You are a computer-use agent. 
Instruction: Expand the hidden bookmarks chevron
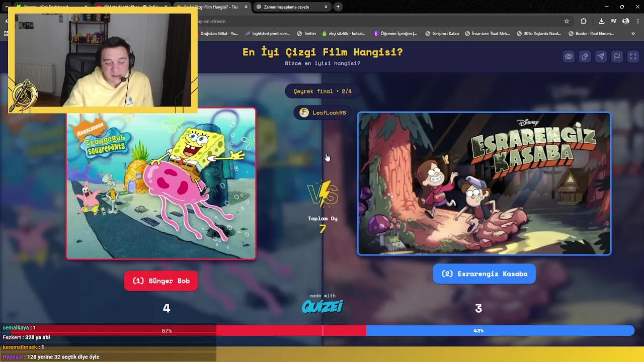633,34
